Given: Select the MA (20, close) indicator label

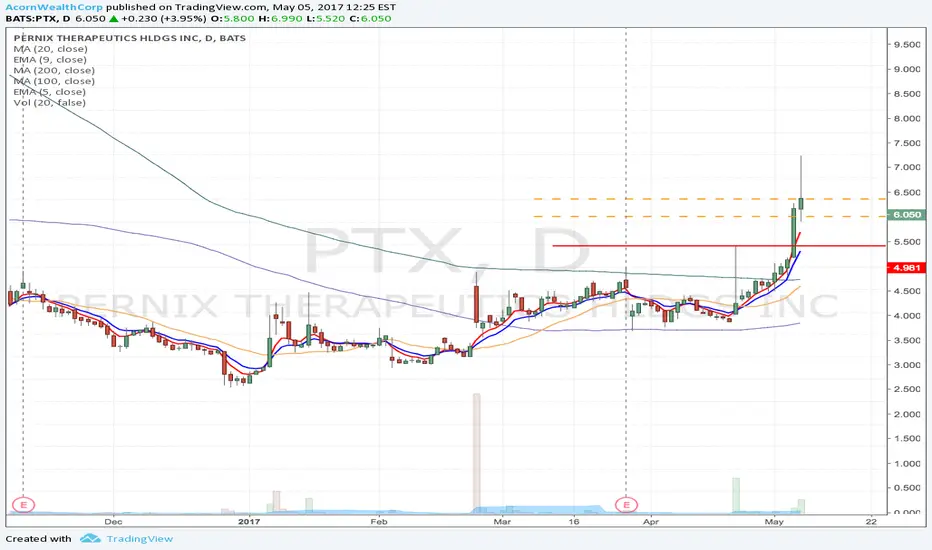Looking at the screenshot, I should (51, 49).
